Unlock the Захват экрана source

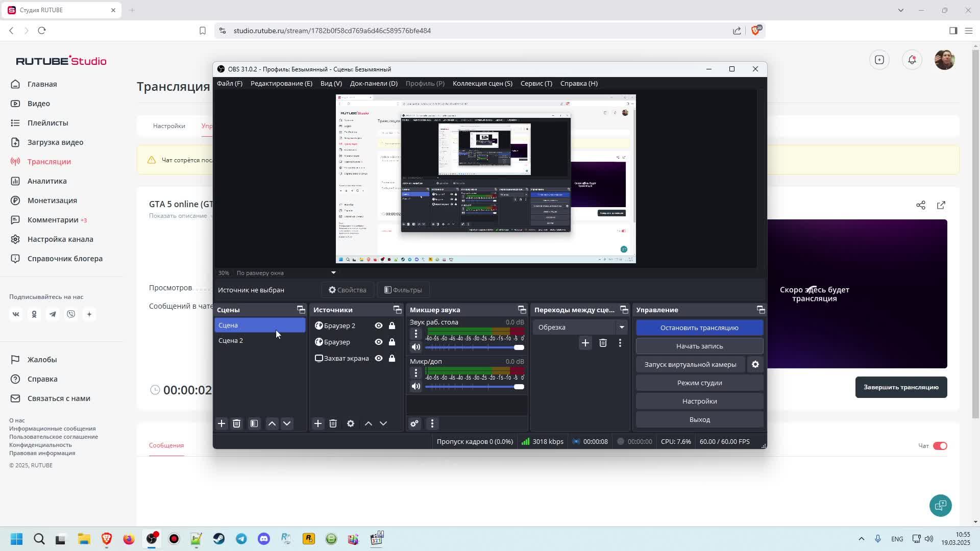(392, 358)
